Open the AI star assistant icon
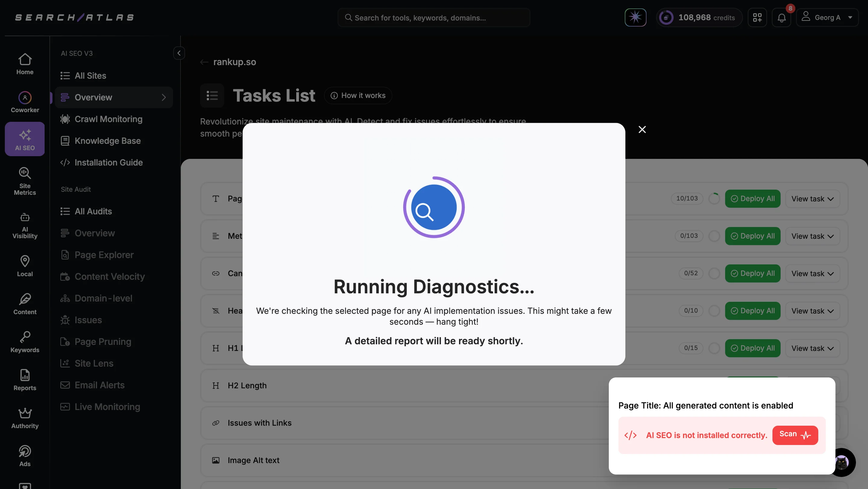This screenshot has width=868, height=489. [635, 17]
